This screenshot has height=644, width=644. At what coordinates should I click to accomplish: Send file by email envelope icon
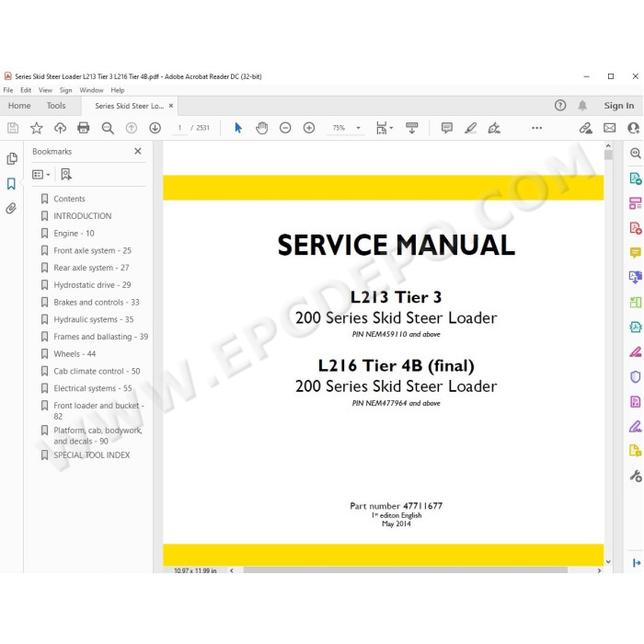[x=609, y=128]
